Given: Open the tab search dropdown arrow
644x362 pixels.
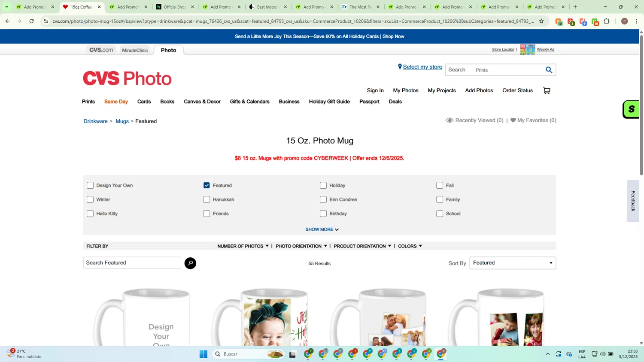Looking at the screenshot, I should 6,7.
